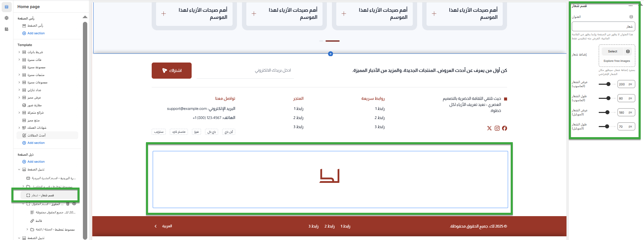Expand the leftmost أهم صيحات الأزياء card plus
The image size is (644, 240).
point(163,14)
